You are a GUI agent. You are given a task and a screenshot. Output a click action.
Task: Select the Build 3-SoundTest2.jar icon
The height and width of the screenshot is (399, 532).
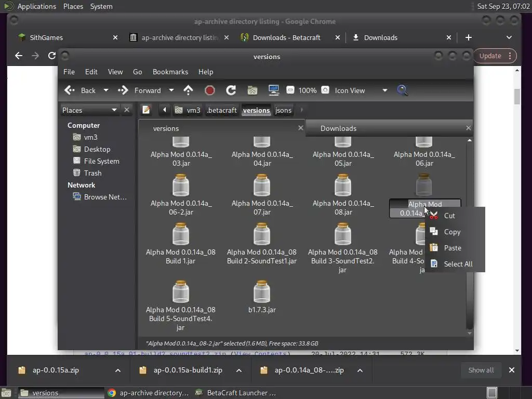[x=343, y=234]
